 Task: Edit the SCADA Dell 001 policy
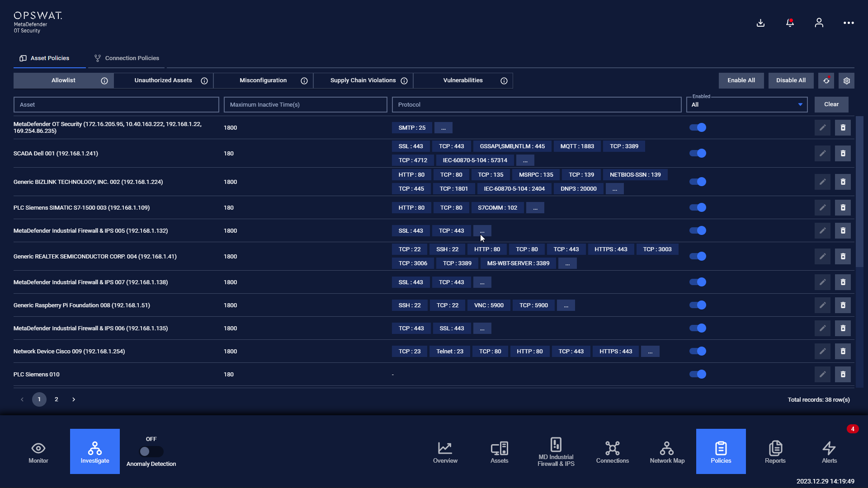tap(822, 153)
